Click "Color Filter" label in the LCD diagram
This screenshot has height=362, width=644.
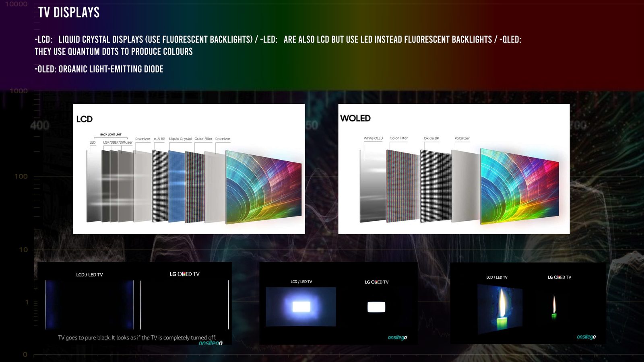pyautogui.click(x=203, y=139)
